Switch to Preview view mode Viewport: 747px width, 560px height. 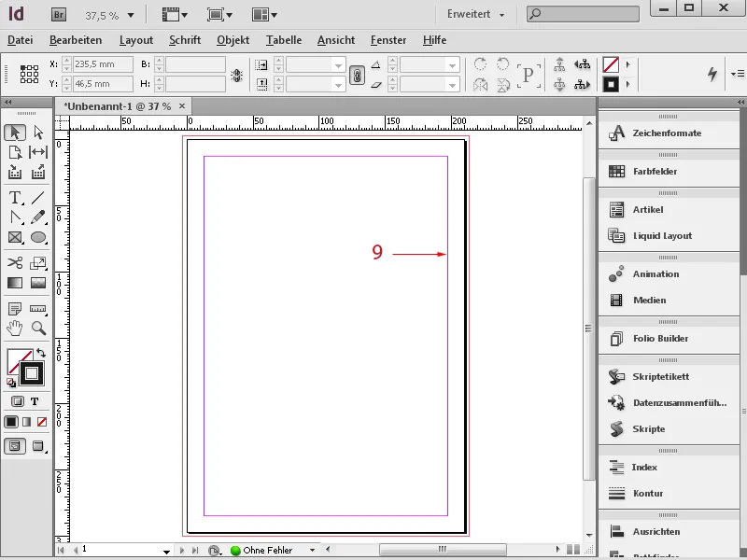pos(38,446)
